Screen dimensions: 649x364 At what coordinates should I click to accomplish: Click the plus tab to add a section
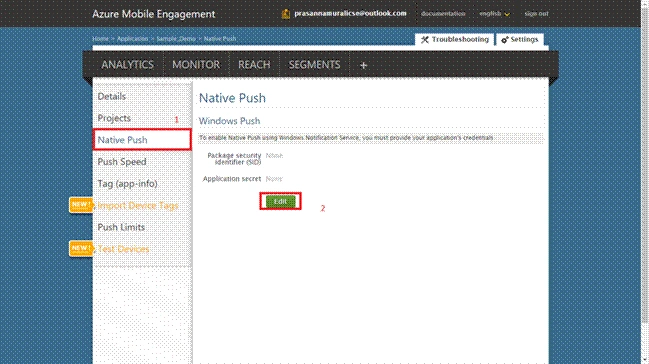(363, 65)
